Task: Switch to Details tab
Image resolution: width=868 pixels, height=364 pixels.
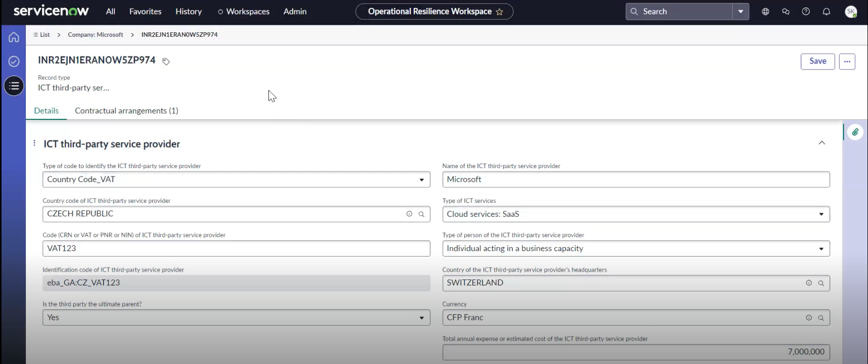Action: point(46,111)
